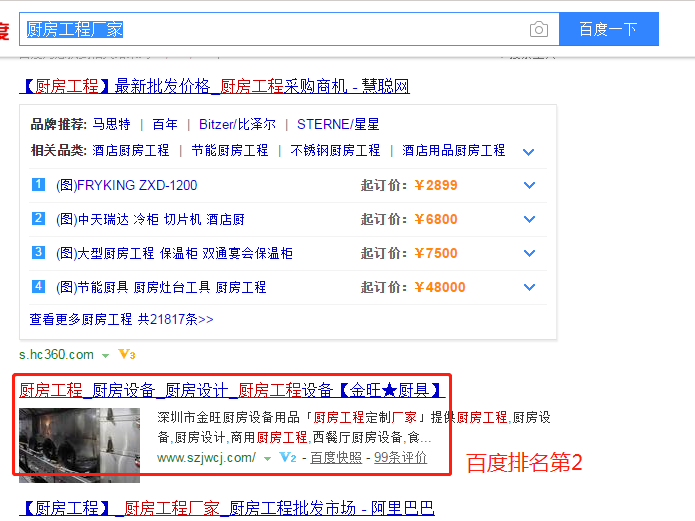Click the V2 badge next to www.szjwcj.com
The height and width of the screenshot is (521, 695).
pos(288,458)
